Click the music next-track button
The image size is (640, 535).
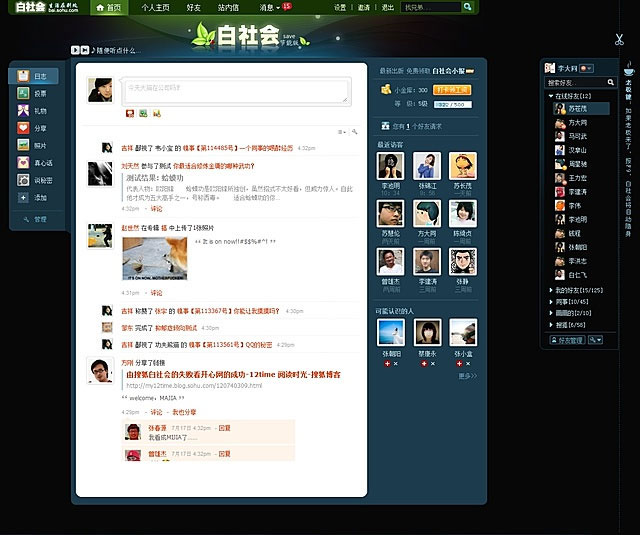point(85,50)
